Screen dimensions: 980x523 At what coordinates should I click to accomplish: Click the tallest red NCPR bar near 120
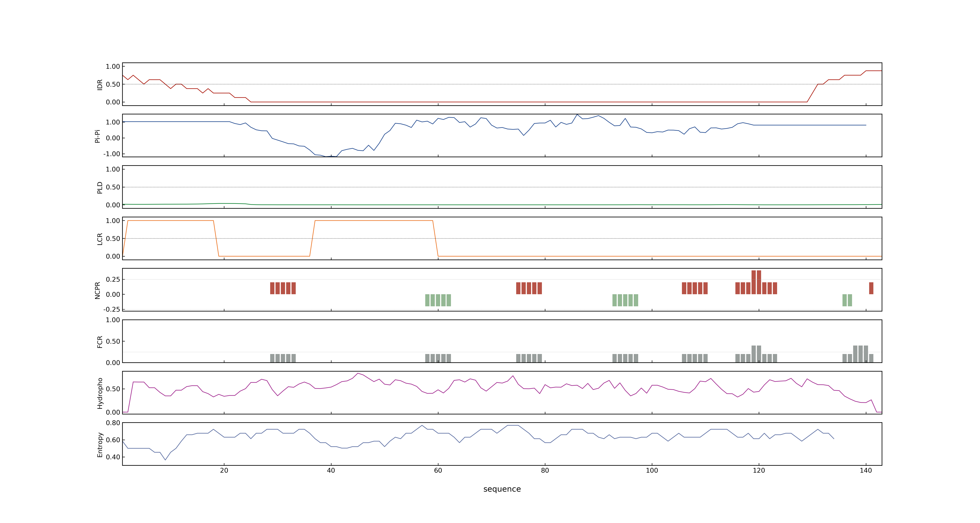click(756, 282)
